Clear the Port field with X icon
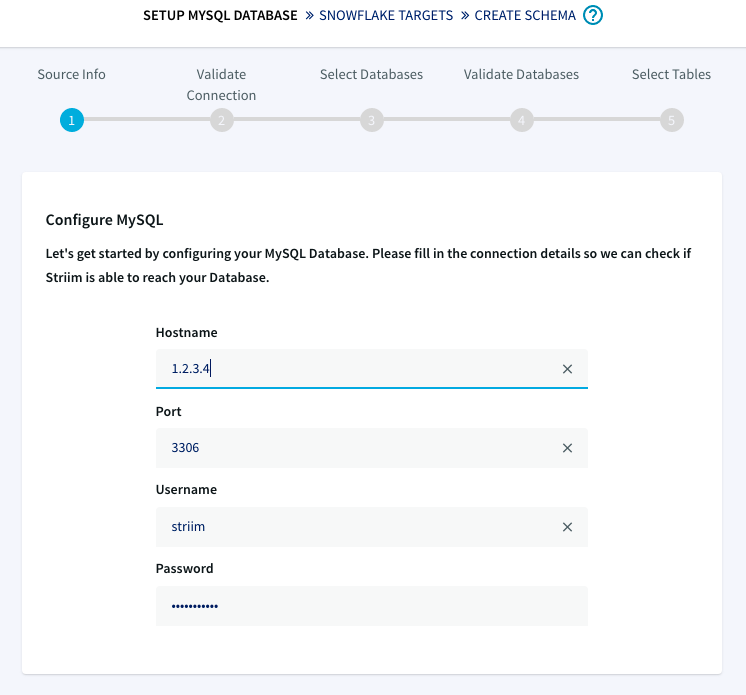746x695 pixels. [x=567, y=448]
